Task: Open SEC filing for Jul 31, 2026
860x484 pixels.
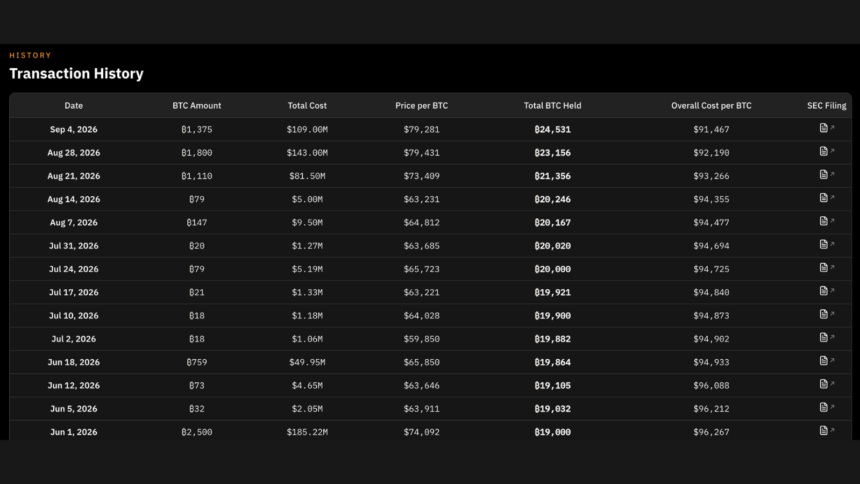Action: [x=827, y=244]
